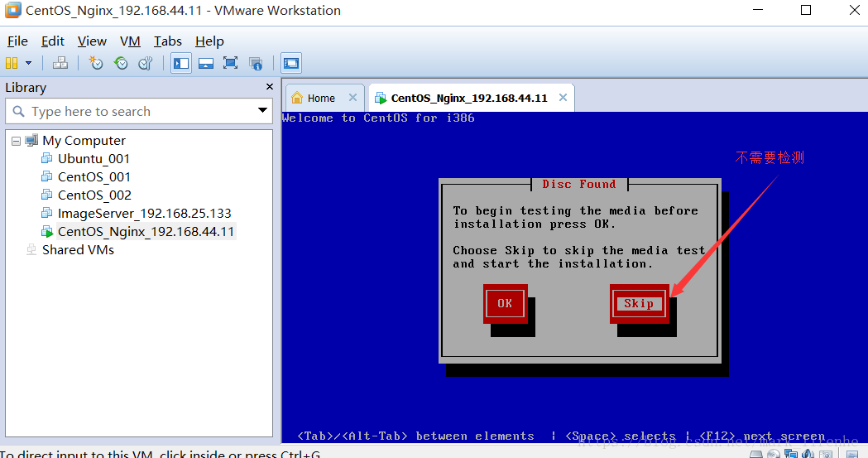Open the View menu

click(92, 41)
